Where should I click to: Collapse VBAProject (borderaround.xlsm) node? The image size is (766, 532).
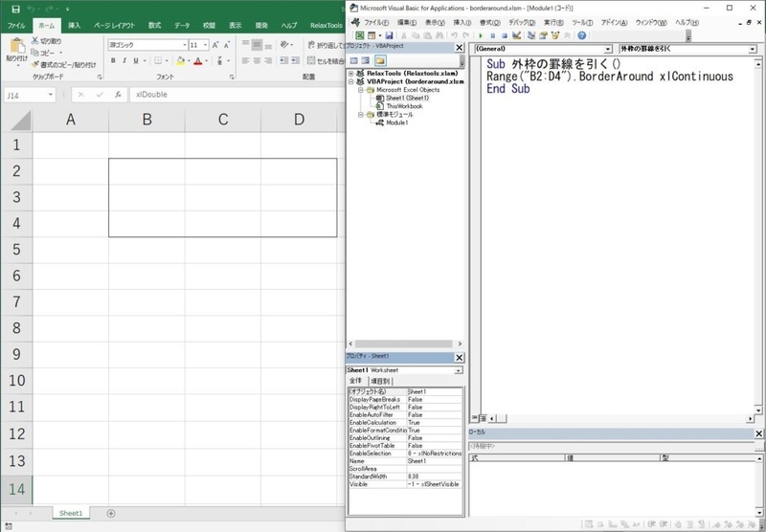pyautogui.click(x=350, y=81)
